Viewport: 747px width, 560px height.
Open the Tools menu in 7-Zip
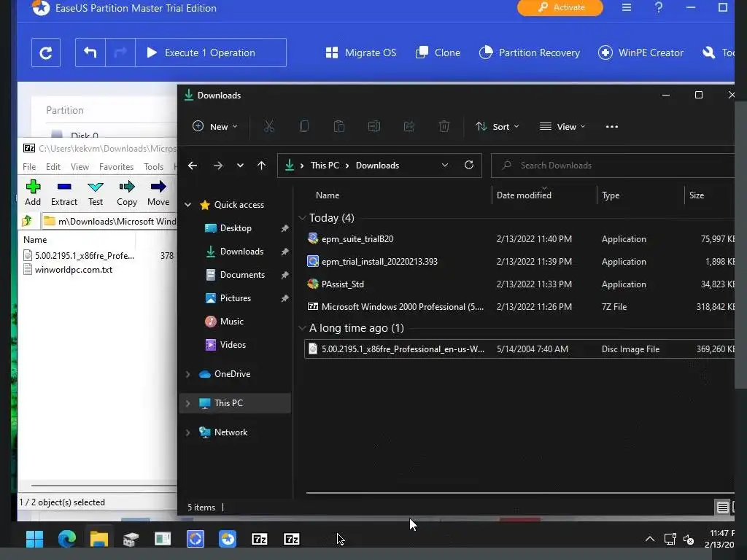click(x=153, y=167)
